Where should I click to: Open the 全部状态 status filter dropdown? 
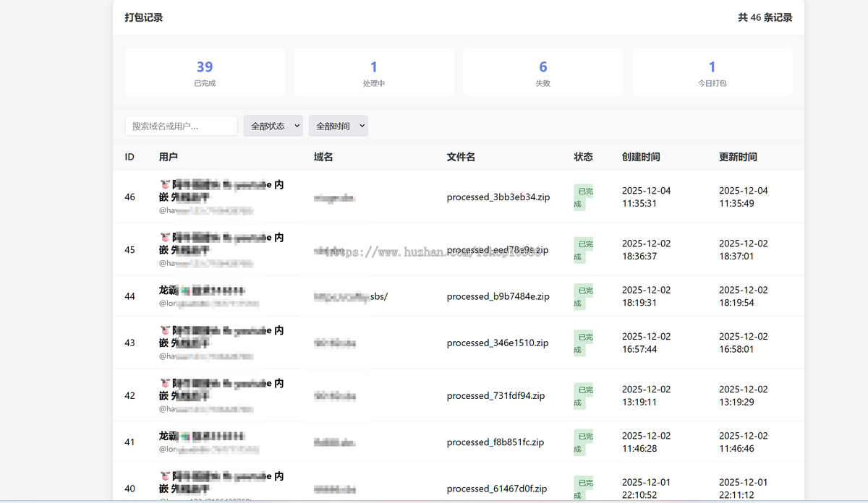(x=273, y=125)
